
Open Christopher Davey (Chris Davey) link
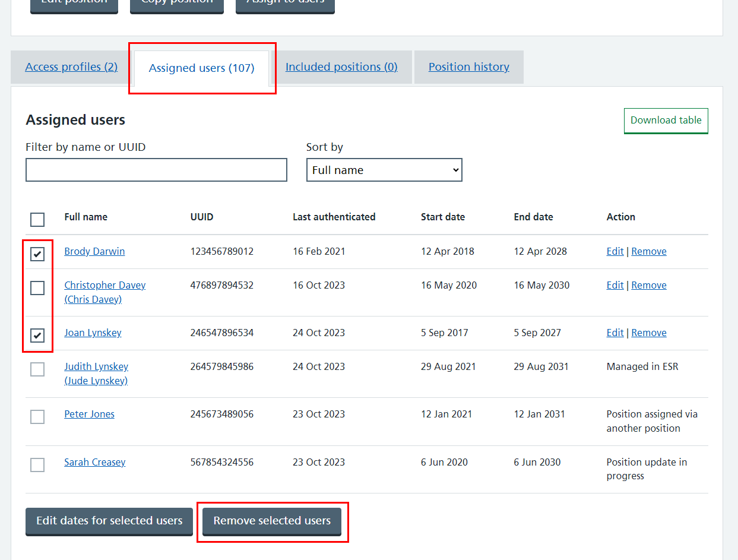tap(104, 292)
